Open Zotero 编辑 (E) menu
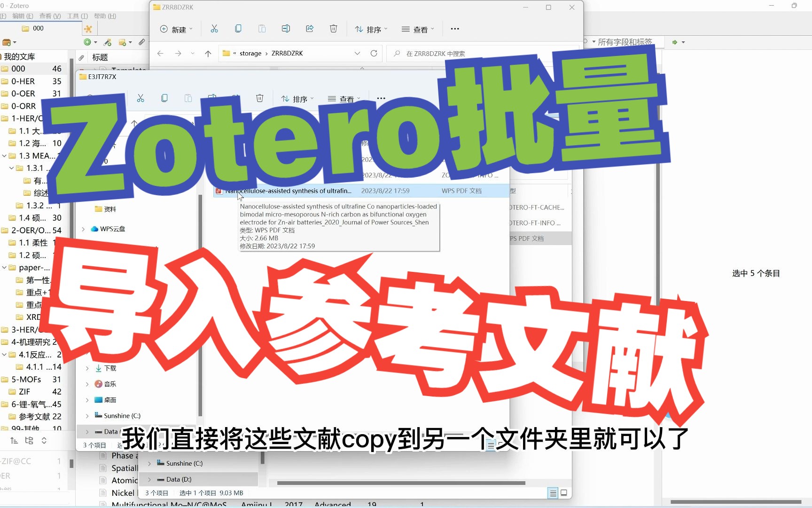The height and width of the screenshot is (508, 812). (23, 16)
